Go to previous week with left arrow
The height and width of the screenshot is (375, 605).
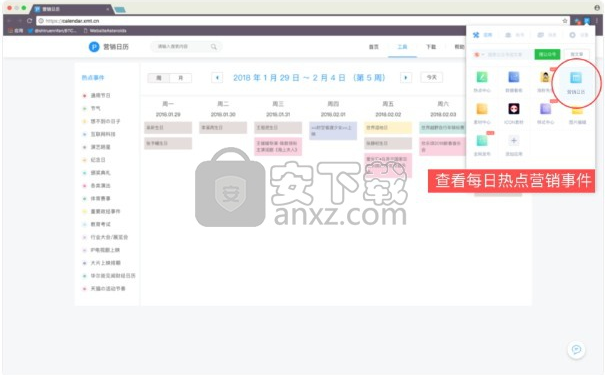pyautogui.click(x=217, y=78)
